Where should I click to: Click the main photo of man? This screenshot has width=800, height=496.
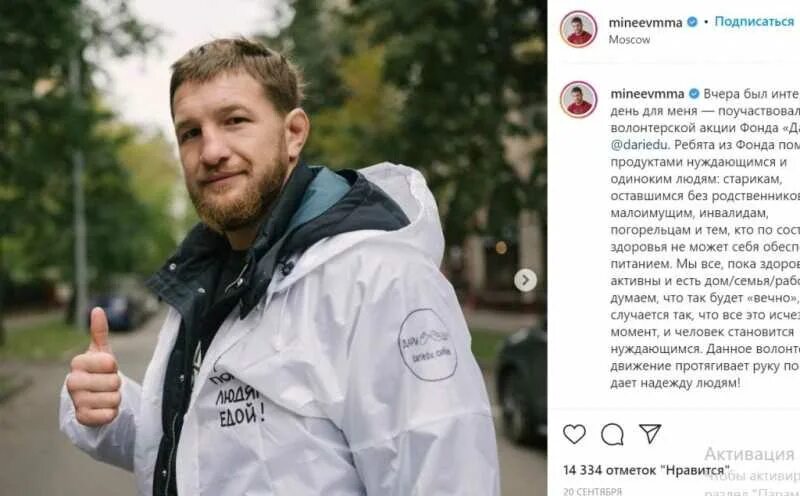click(273, 248)
